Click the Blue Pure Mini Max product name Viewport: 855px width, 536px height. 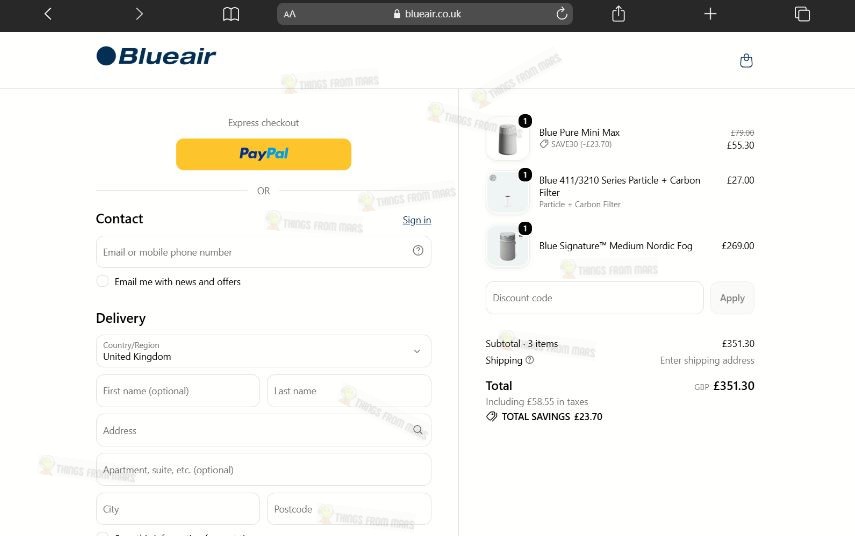point(579,133)
